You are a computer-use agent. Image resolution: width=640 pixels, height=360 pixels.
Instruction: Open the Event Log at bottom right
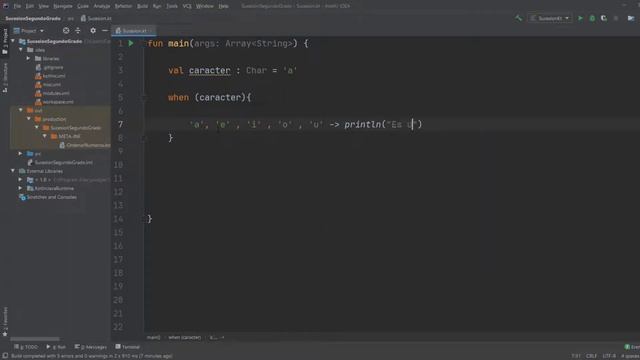pos(632,347)
